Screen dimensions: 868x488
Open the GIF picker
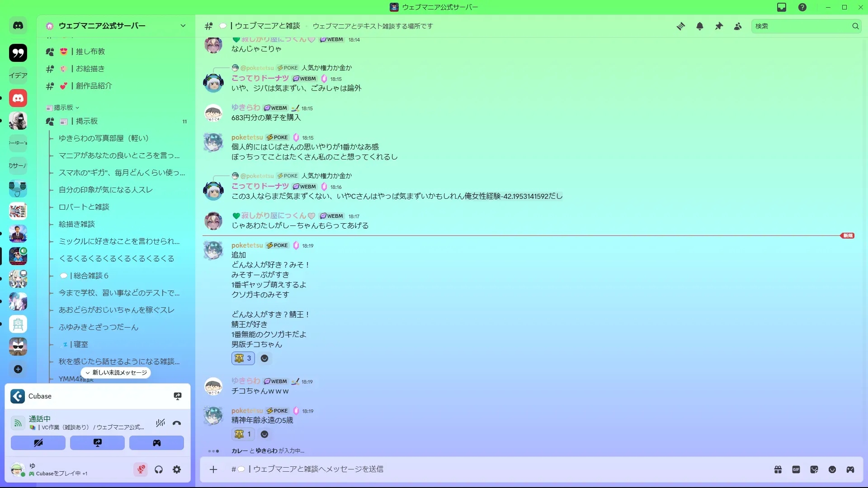796,469
